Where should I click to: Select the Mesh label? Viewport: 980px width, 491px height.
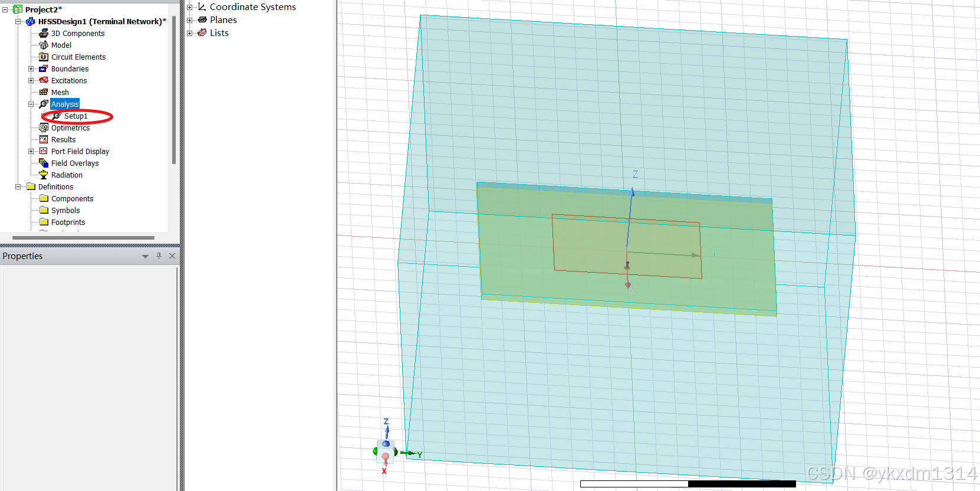(60, 92)
